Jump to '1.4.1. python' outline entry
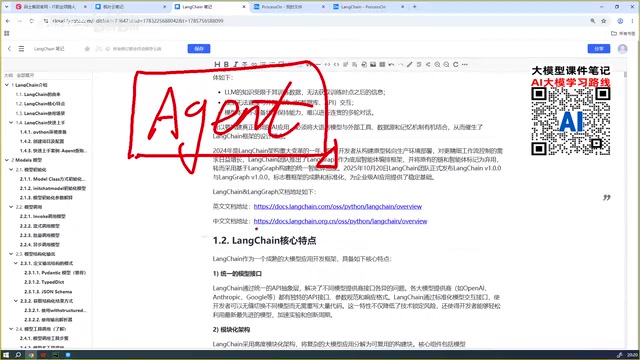Screen dimensions: 640x360 coord(43,132)
